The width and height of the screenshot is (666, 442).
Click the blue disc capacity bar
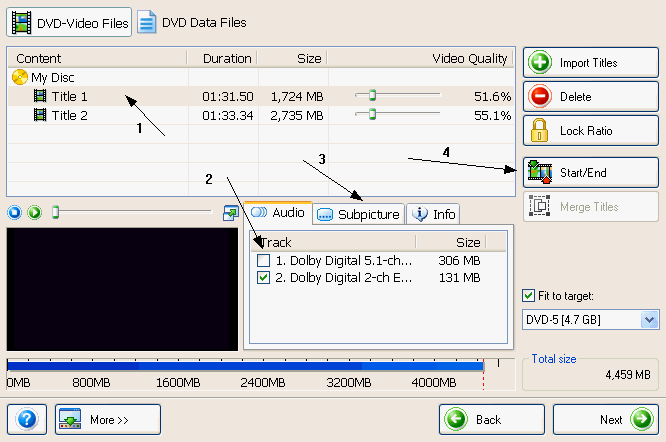(245, 366)
